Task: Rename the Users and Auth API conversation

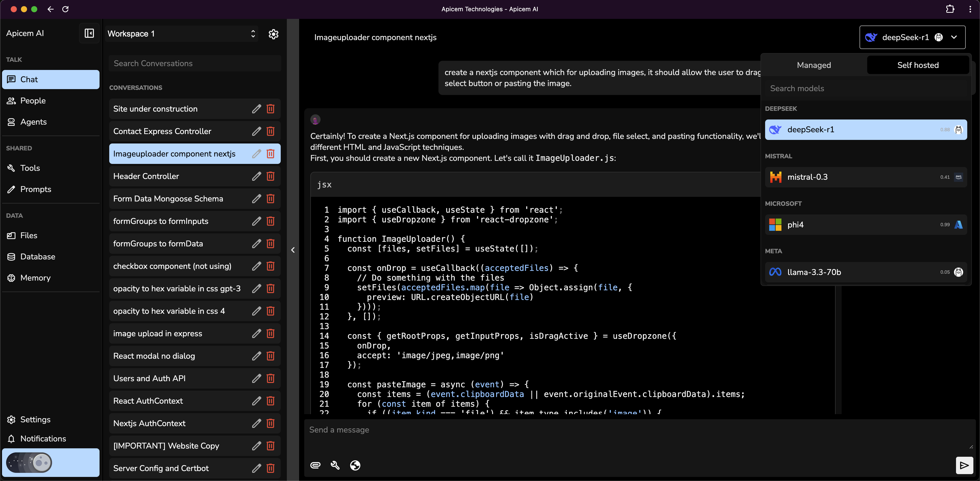Action: (256, 378)
